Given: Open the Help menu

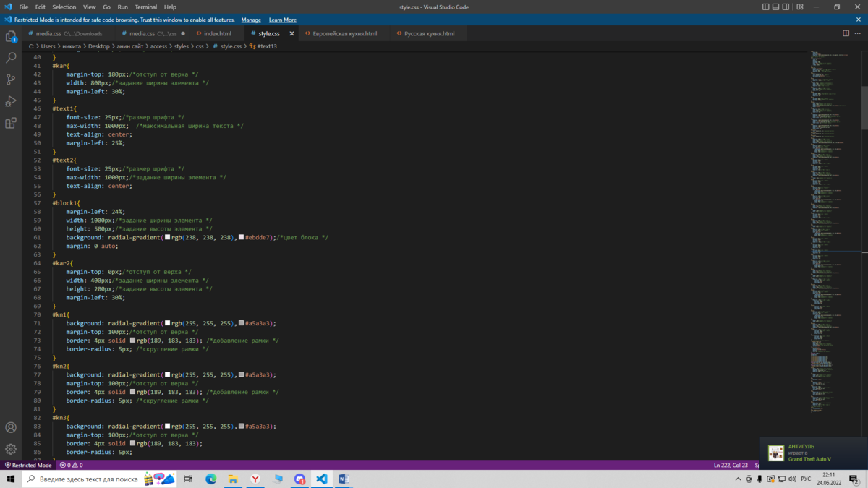Looking at the screenshot, I should [170, 7].
